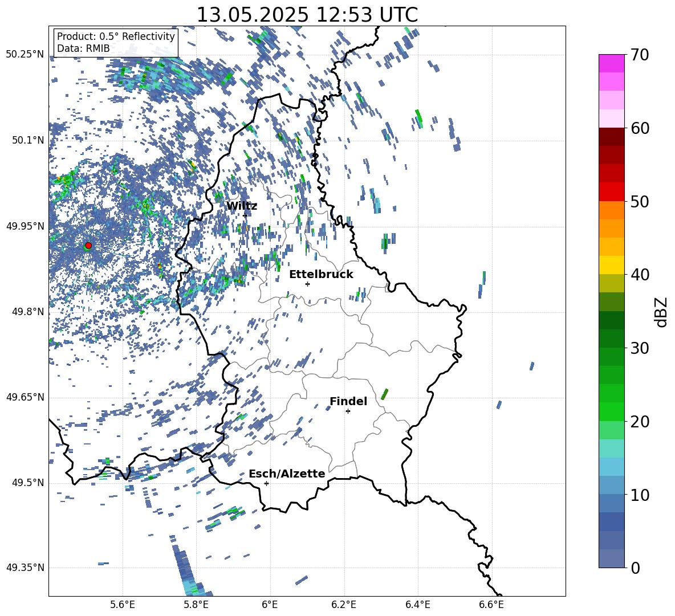Click the 6.6°E longitude label

tap(491, 605)
